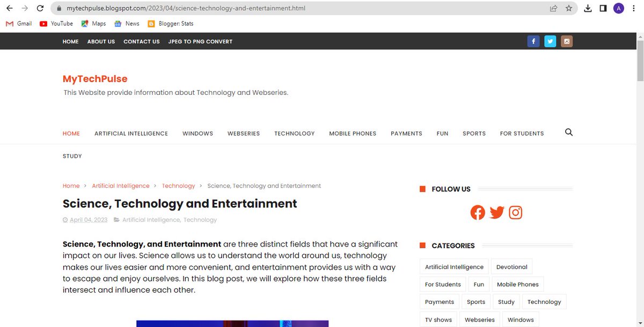This screenshot has height=327, width=644.
Task: Open Technology category tag
Action: (544, 302)
